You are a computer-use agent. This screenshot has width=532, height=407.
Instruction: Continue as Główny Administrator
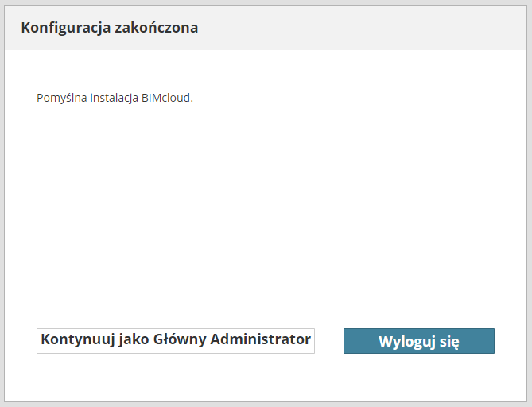[x=176, y=340]
